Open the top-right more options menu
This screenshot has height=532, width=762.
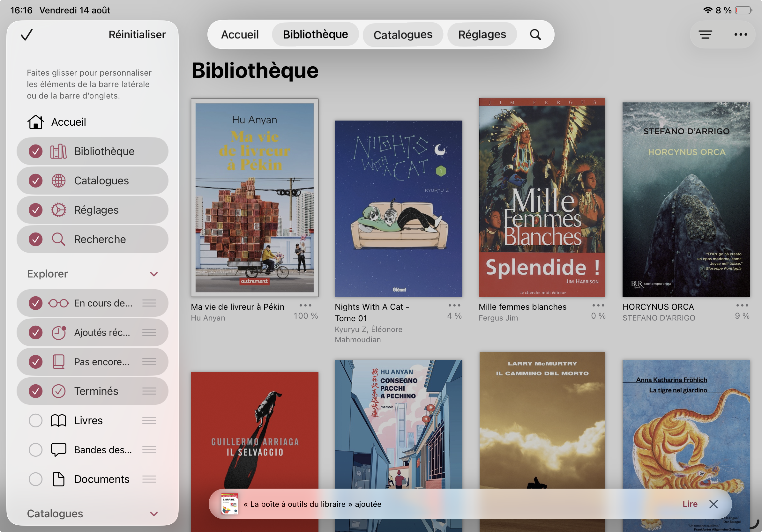pyautogui.click(x=741, y=34)
